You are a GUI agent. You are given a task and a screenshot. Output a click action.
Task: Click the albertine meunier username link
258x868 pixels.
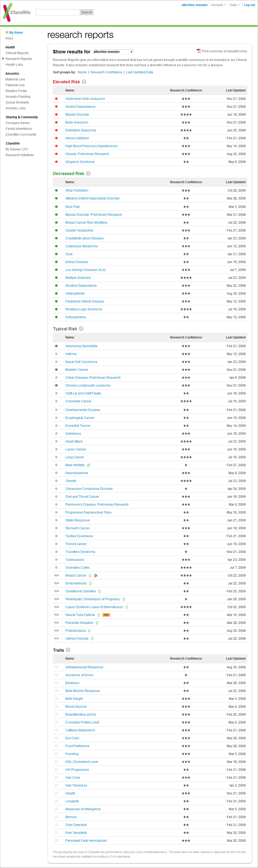[x=195, y=5]
